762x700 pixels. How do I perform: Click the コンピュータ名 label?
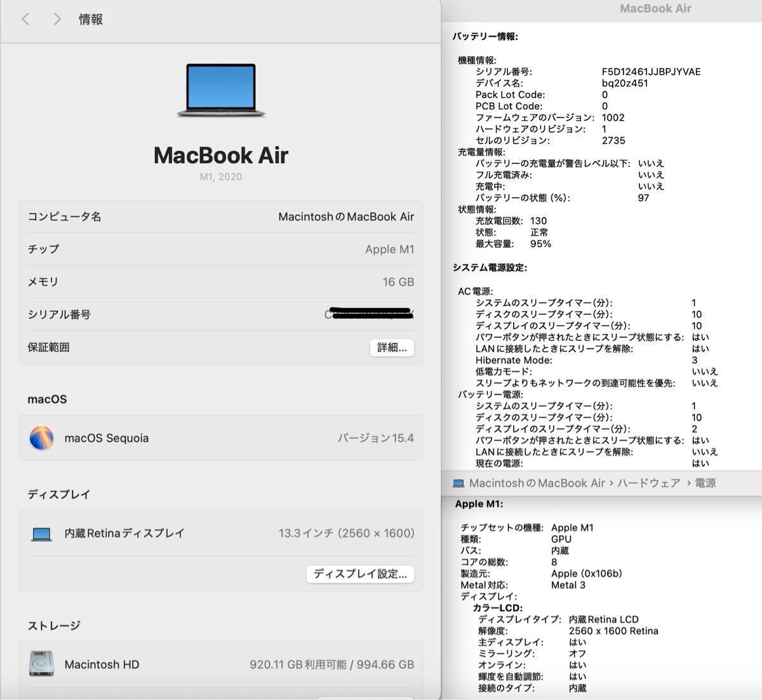tap(64, 217)
